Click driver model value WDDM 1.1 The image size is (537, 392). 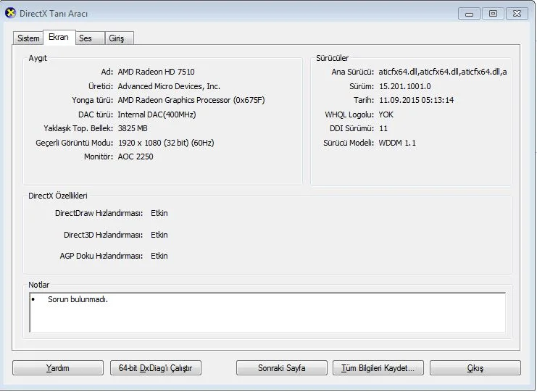397,143
